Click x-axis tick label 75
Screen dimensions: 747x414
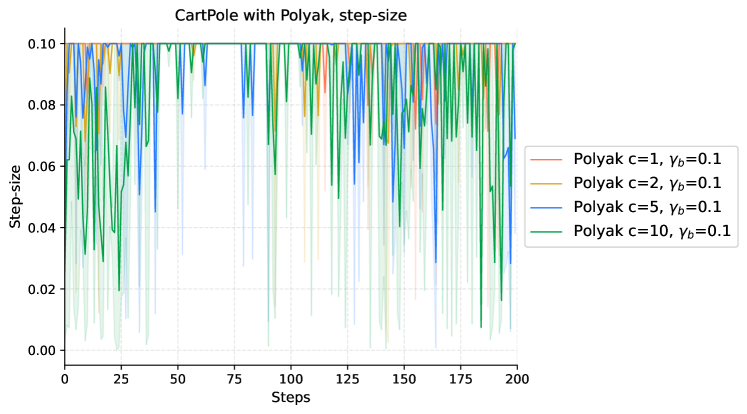(x=234, y=379)
